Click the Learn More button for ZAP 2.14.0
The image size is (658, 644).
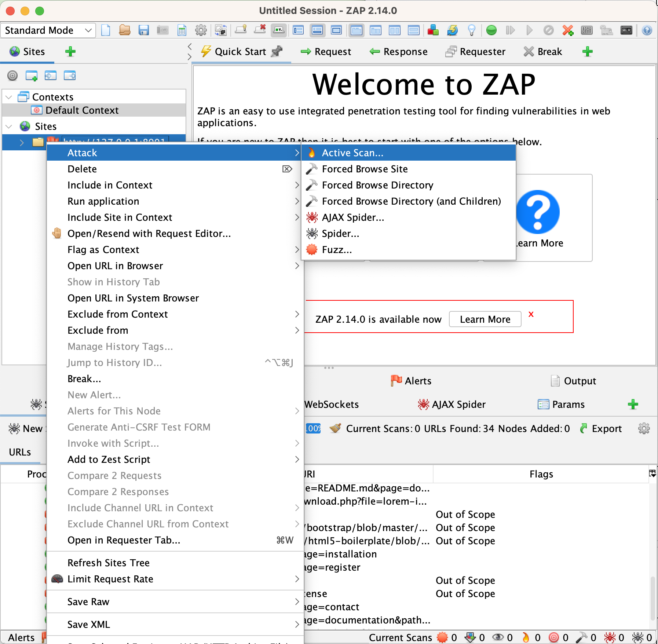pyautogui.click(x=485, y=319)
